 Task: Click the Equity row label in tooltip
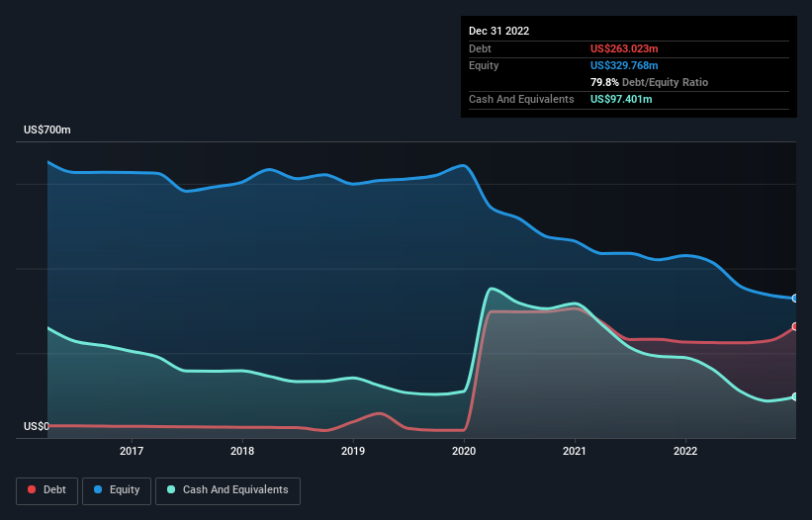pyautogui.click(x=484, y=65)
